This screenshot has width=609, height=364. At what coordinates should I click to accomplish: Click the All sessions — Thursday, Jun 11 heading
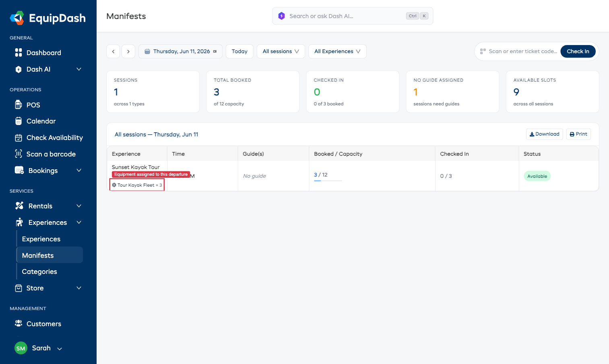point(157,134)
